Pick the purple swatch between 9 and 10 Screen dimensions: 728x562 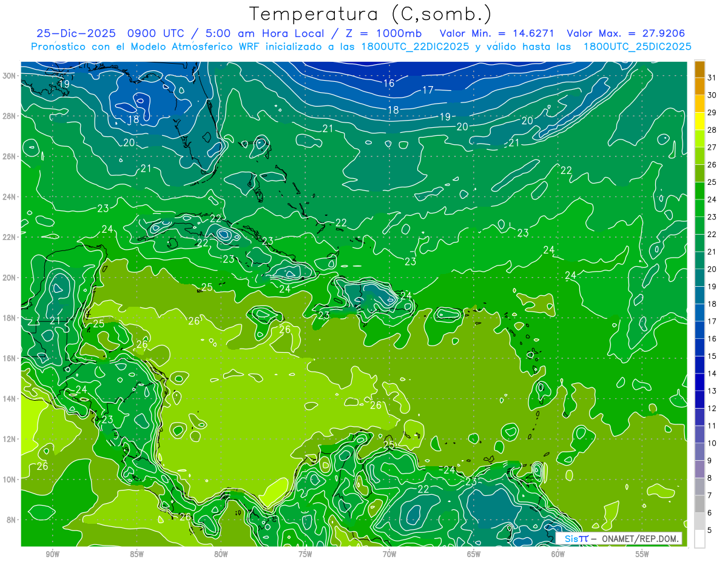tap(699, 452)
